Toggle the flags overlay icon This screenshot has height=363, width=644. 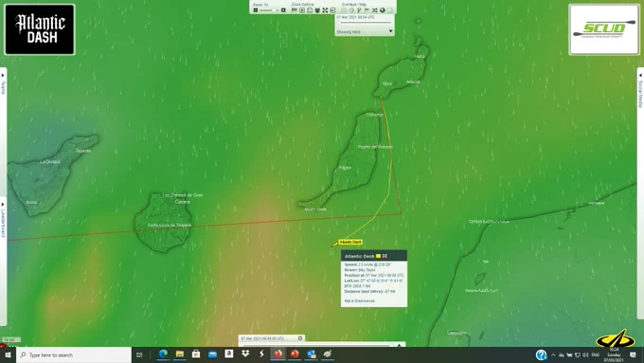point(367,10)
